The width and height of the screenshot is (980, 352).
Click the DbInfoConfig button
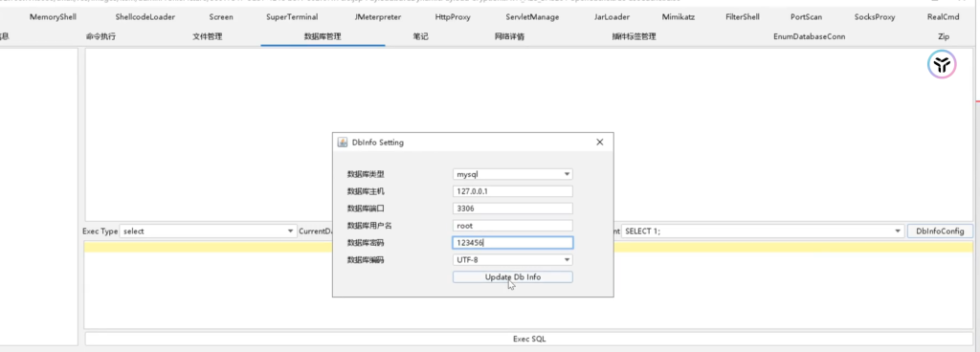click(940, 231)
